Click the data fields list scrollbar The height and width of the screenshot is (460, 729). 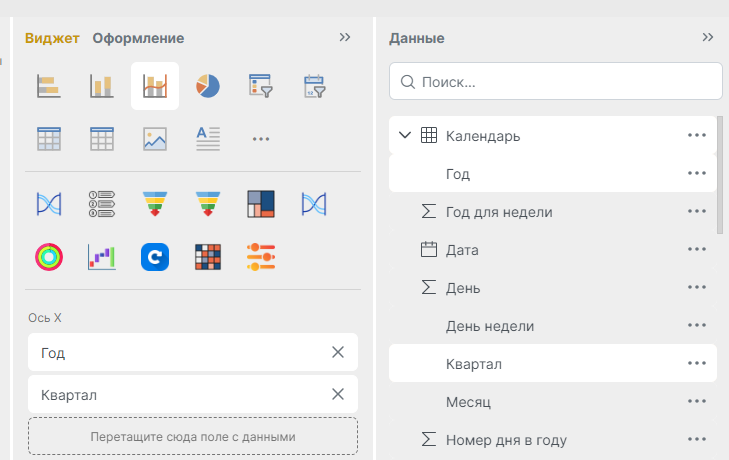pos(720,175)
